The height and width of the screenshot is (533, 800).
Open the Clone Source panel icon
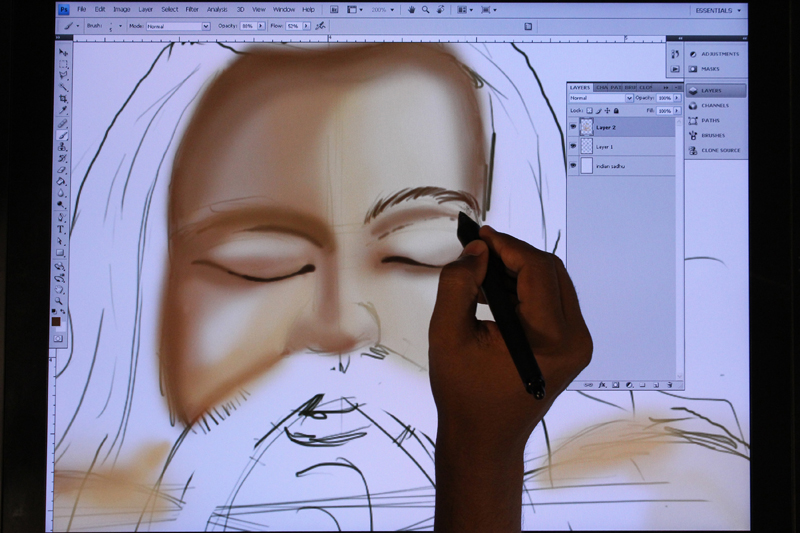[693, 150]
